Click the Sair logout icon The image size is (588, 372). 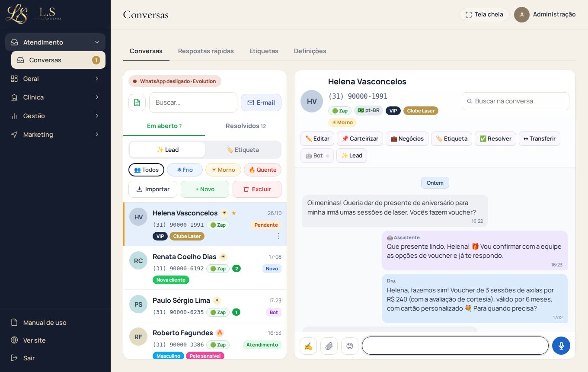[14, 358]
